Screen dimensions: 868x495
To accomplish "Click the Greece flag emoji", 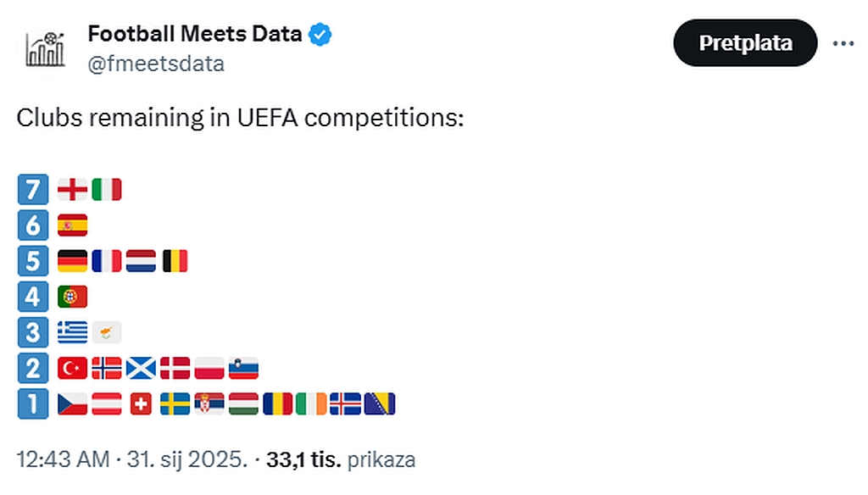I will tap(72, 332).
